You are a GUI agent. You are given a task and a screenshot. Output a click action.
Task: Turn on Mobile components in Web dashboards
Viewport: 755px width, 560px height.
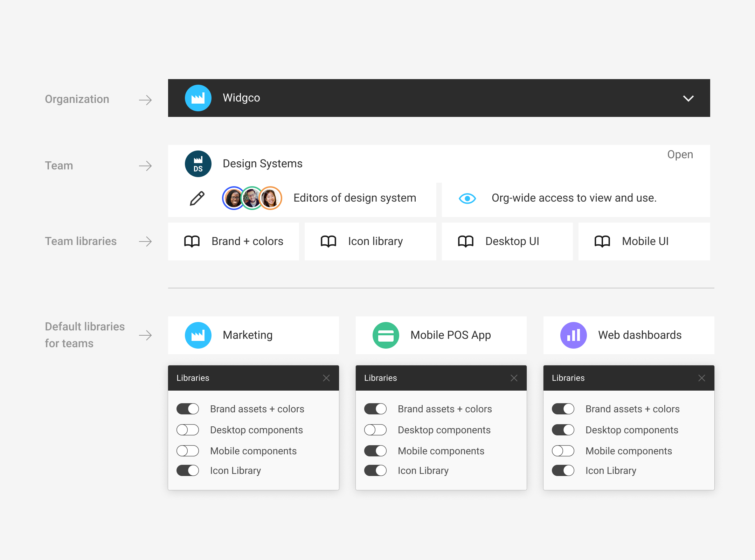coord(563,451)
